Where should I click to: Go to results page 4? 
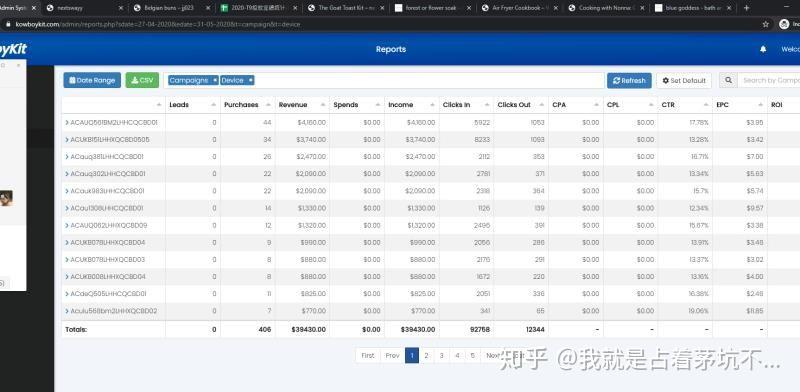457,355
